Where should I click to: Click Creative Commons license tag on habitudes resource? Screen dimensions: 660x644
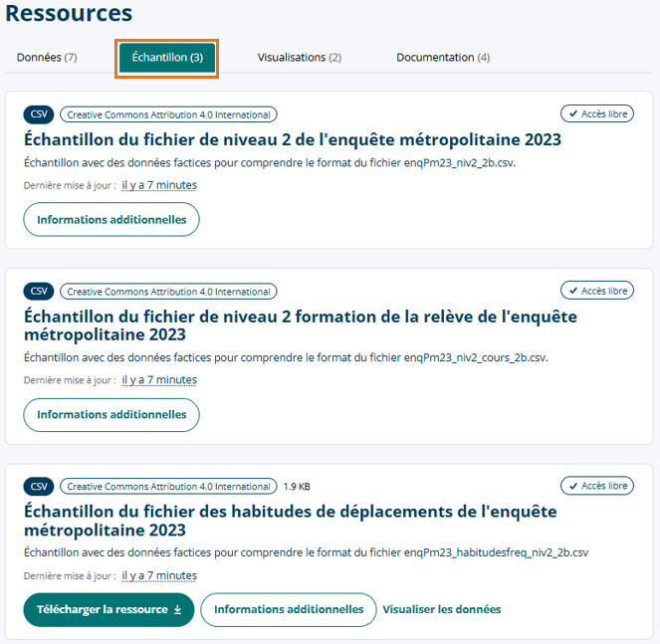tap(168, 486)
